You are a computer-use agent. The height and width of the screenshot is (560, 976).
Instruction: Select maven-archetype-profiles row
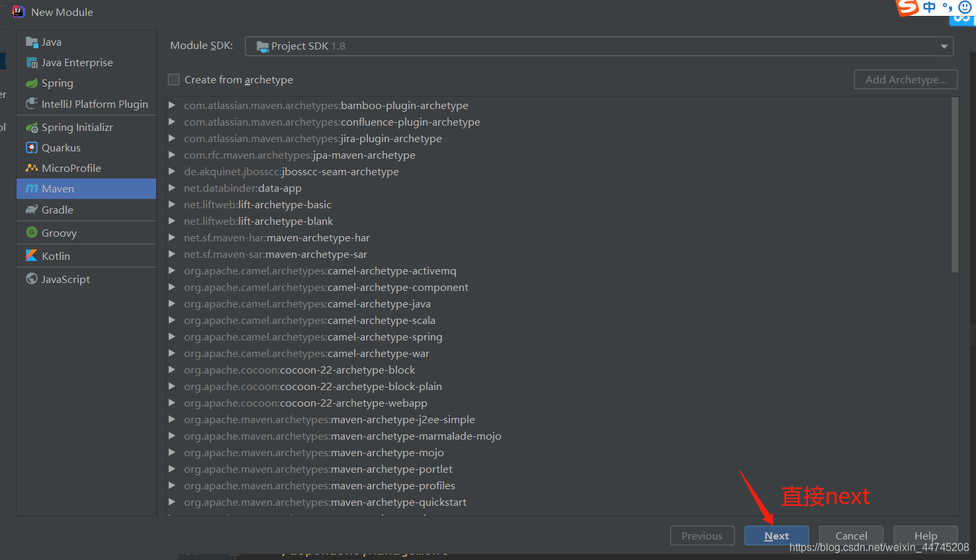pyautogui.click(x=559, y=485)
